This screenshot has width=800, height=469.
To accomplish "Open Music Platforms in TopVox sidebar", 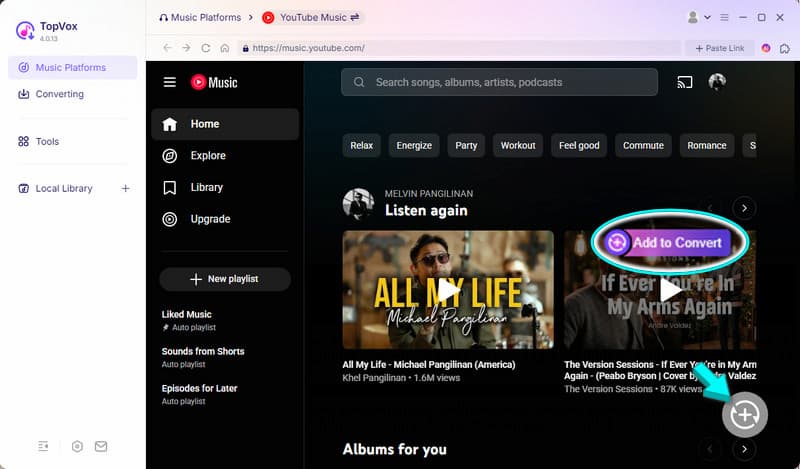I will 72,67.
